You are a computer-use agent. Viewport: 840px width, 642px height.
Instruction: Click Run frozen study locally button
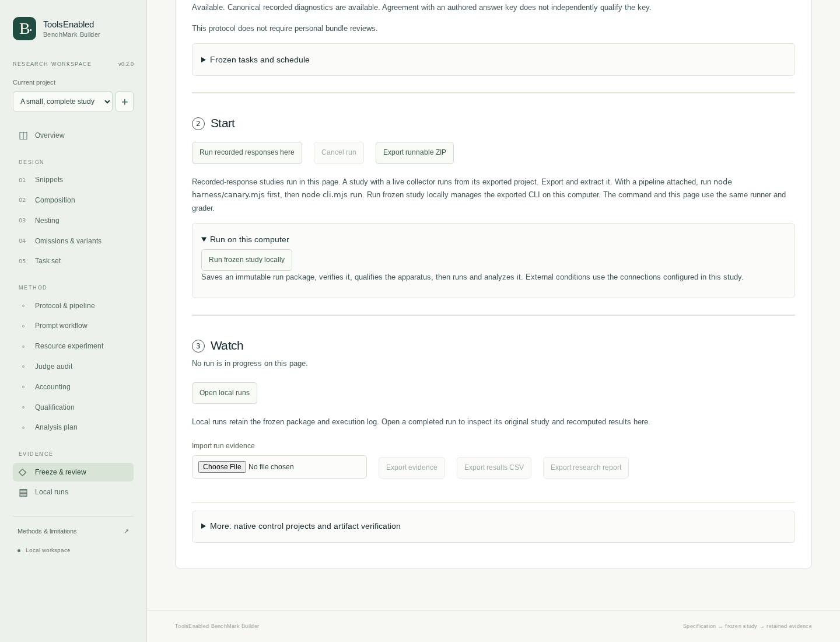pos(247,260)
